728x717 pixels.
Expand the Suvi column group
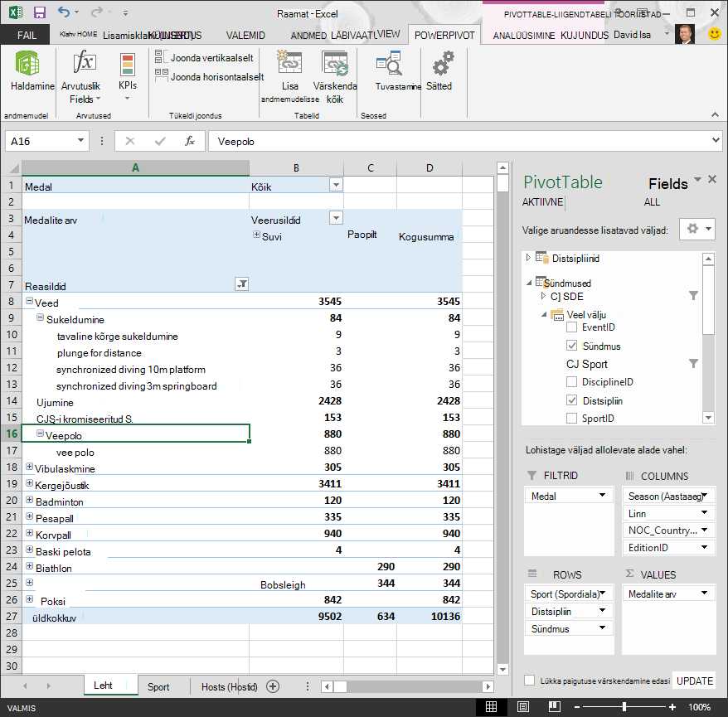click(256, 235)
